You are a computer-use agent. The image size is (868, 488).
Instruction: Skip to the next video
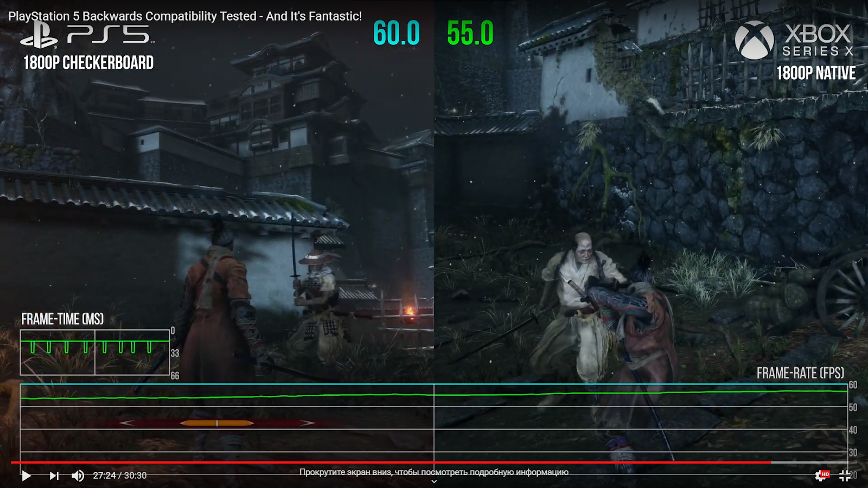point(54,476)
